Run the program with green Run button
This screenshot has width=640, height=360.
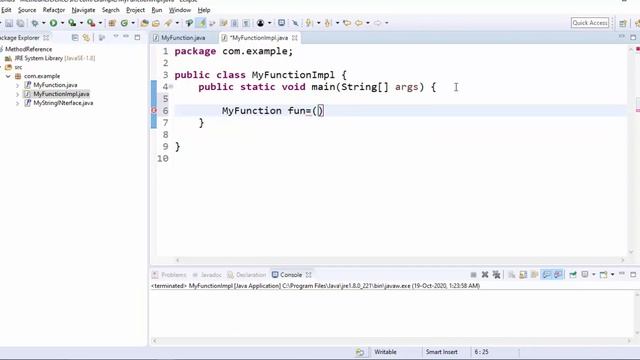point(53,23)
